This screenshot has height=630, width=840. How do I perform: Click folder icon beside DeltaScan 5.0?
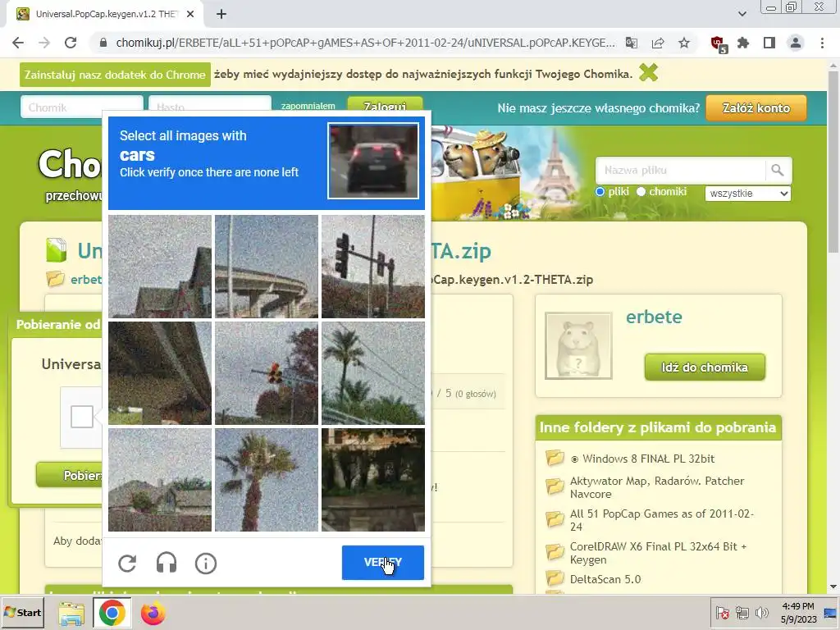tap(555, 578)
